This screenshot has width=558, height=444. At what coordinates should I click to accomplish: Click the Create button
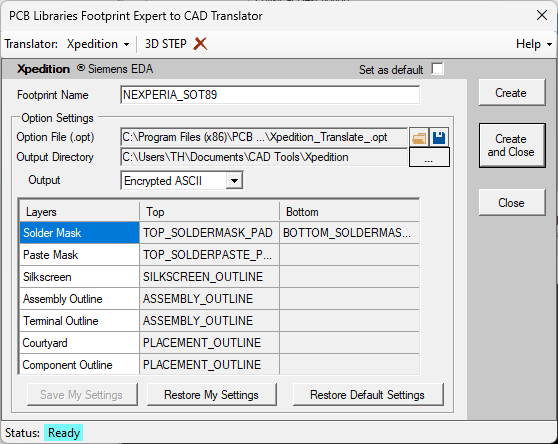tap(512, 93)
